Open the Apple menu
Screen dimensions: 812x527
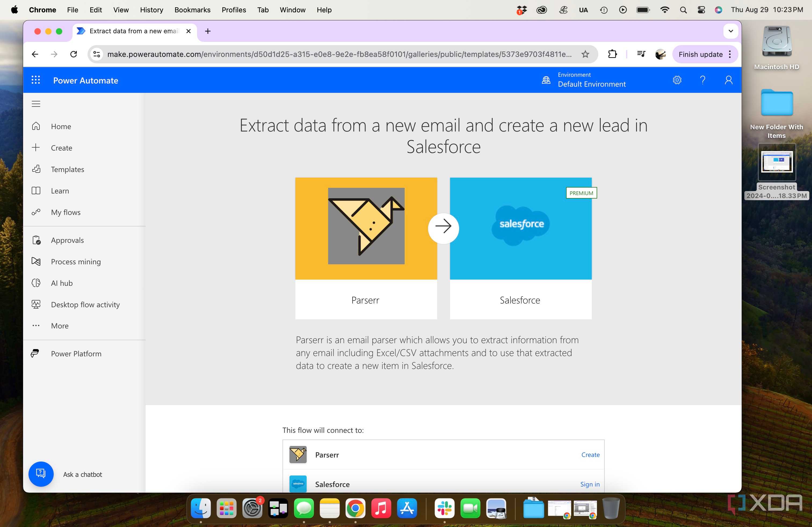click(x=14, y=10)
